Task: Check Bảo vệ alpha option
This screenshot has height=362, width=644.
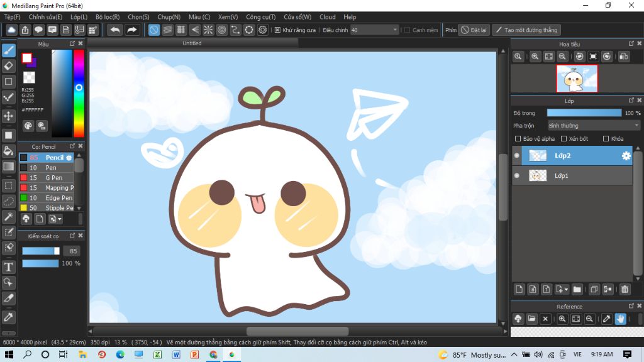Action: pos(518,139)
